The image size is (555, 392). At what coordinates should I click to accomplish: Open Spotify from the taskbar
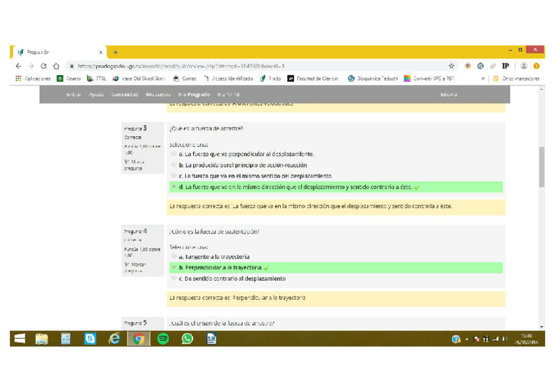point(163,338)
